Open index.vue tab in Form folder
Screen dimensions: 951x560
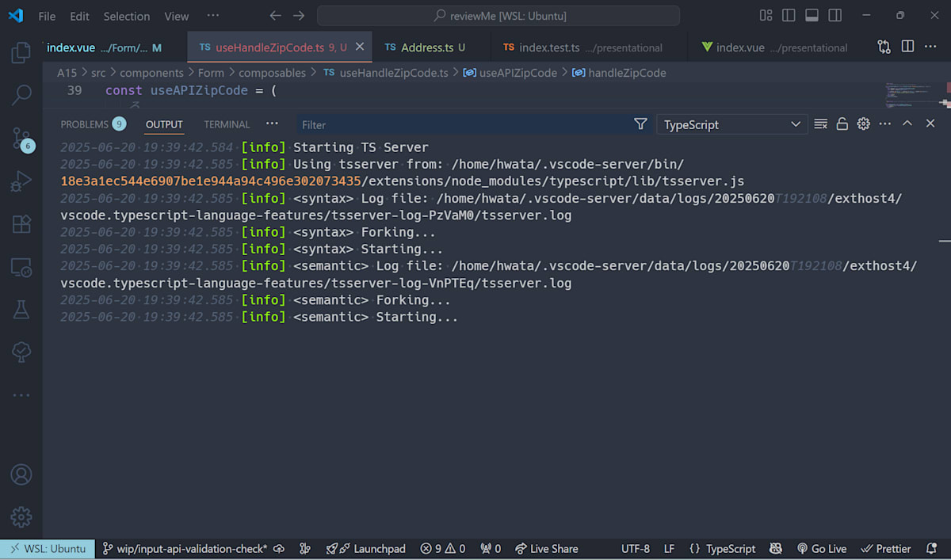coord(104,48)
